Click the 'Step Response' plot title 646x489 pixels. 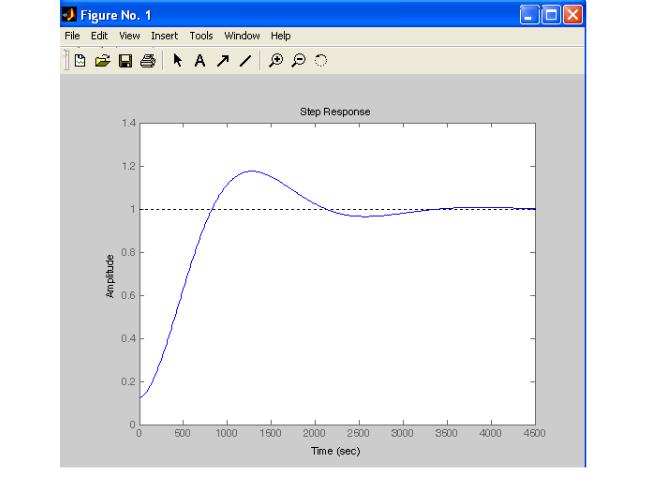[335, 112]
